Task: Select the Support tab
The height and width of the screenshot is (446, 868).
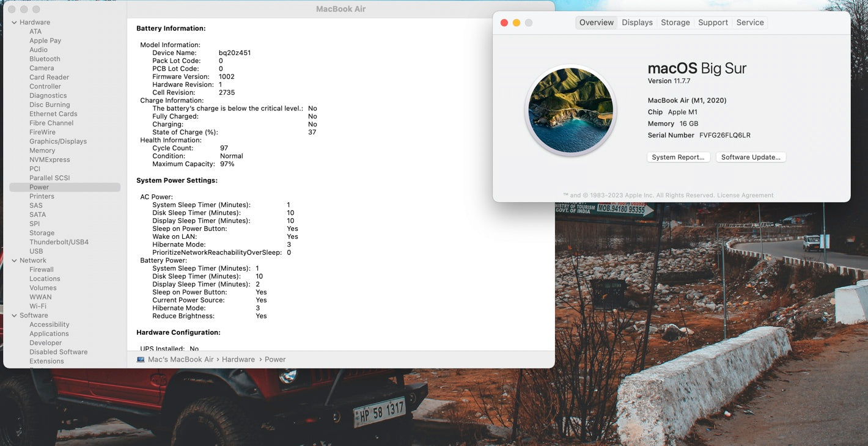Action: coord(713,23)
